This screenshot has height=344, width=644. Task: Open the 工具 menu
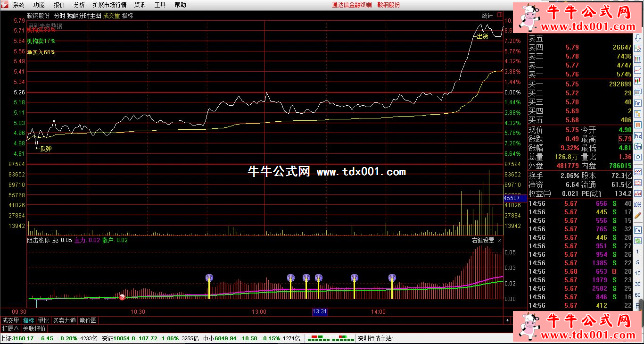160,5
